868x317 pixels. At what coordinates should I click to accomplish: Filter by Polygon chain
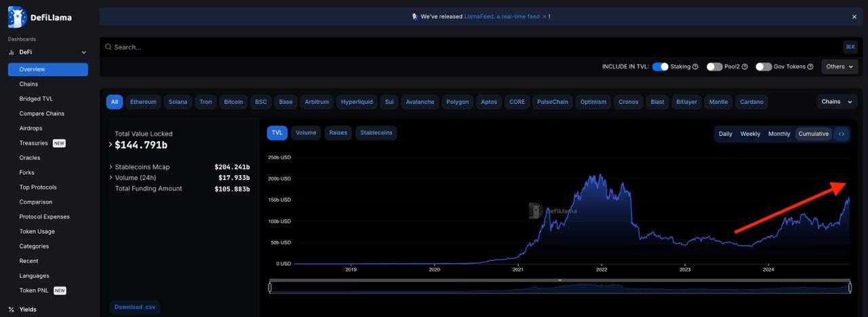click(457, 102)
